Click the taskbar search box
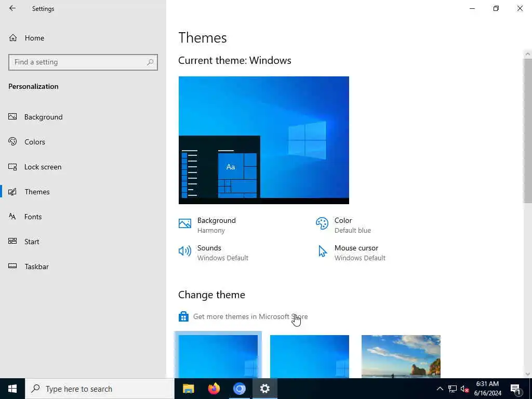 [x=100, y=389]
